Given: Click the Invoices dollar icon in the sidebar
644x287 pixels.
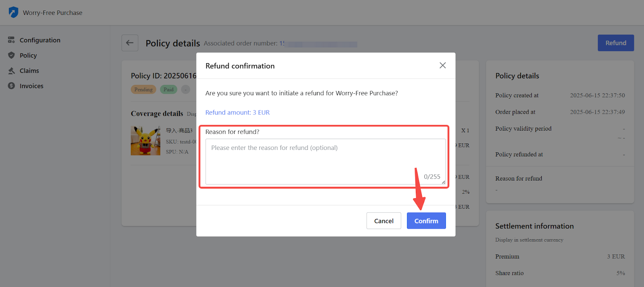Looking at the screenshot, I should [11, 86].
